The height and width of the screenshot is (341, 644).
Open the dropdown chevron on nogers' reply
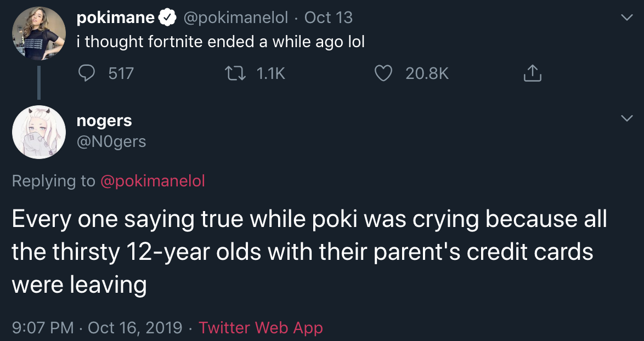(x=627, y=117)
